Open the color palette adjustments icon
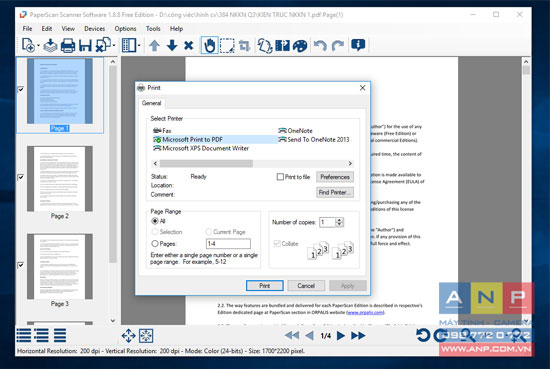The height and width of the screenshot is (369, 550). coord(300,46)
